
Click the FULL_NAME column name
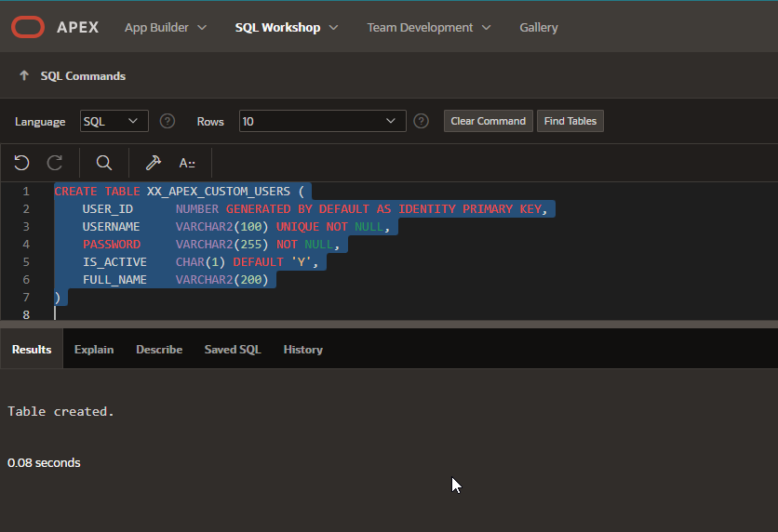coord(114,280)
